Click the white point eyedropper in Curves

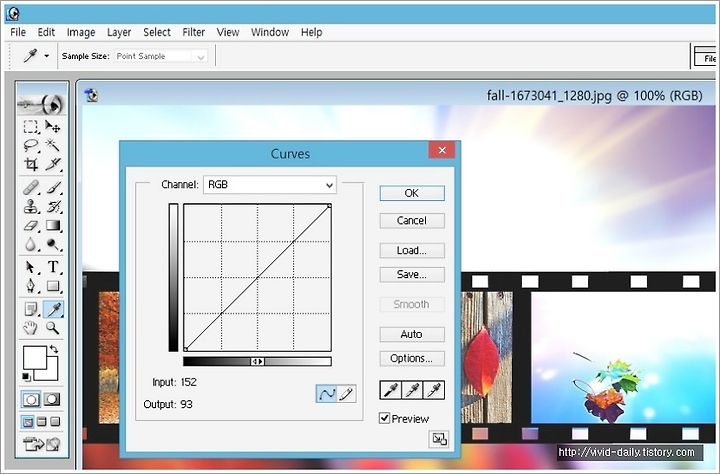coord(433,390)
